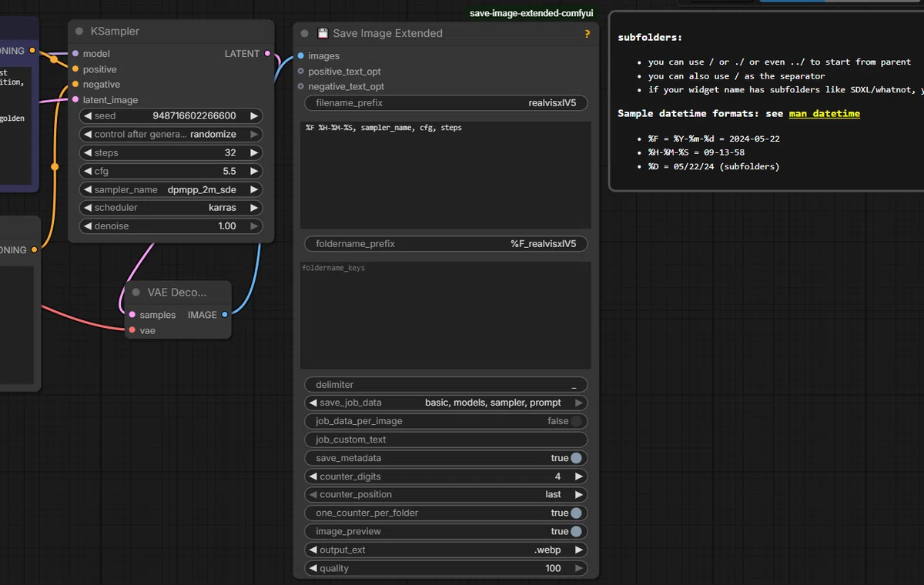The width and height of the screenshot is (924, 585).
Task: Increase steps value with right arrow
Action: (254, 153)
